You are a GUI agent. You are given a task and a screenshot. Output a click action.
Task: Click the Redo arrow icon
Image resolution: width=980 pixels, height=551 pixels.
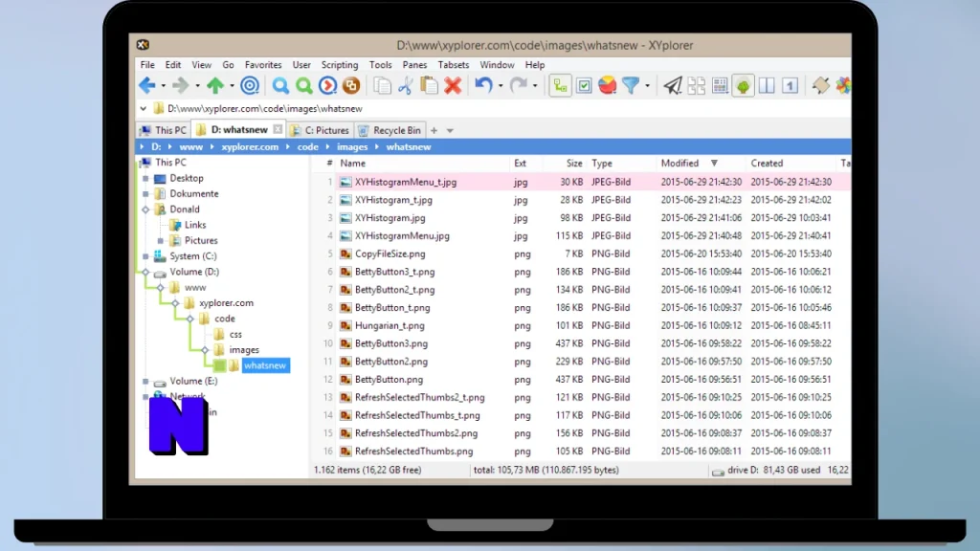tap(518, 85)
